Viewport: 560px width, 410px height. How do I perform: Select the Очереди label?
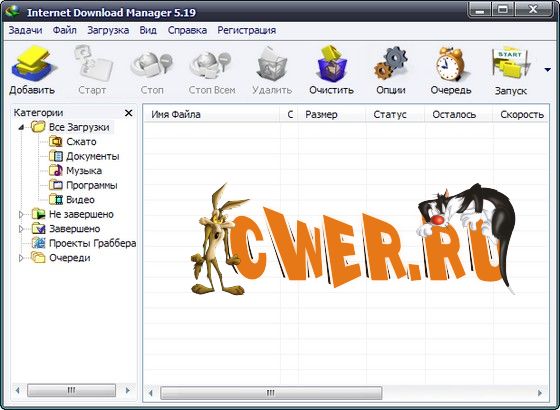pyautogui.click(x=70, y=258)
